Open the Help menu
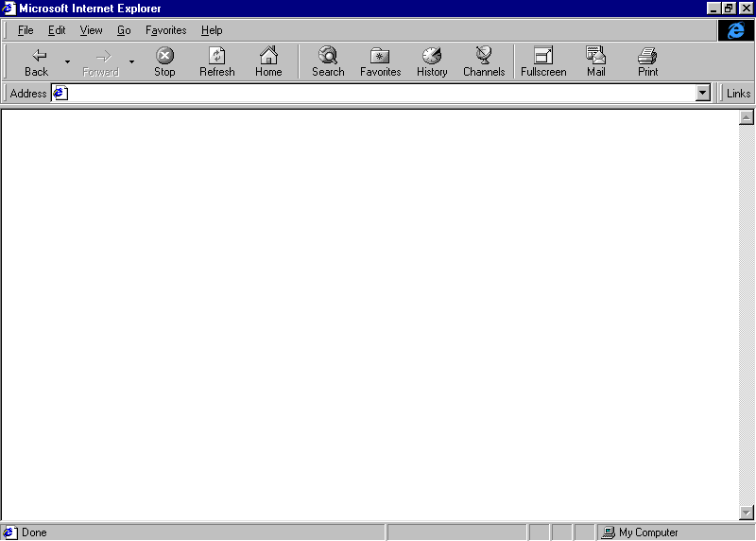 [212, 30]
